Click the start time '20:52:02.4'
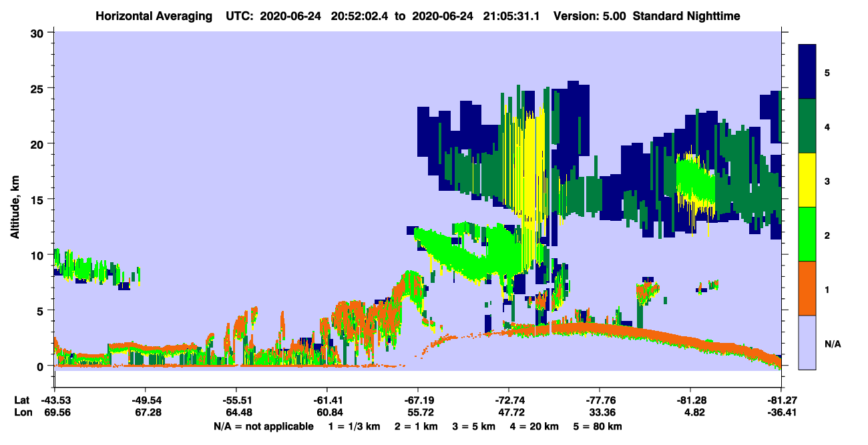This screenshot has width=868, height=445. coord(363,15)
